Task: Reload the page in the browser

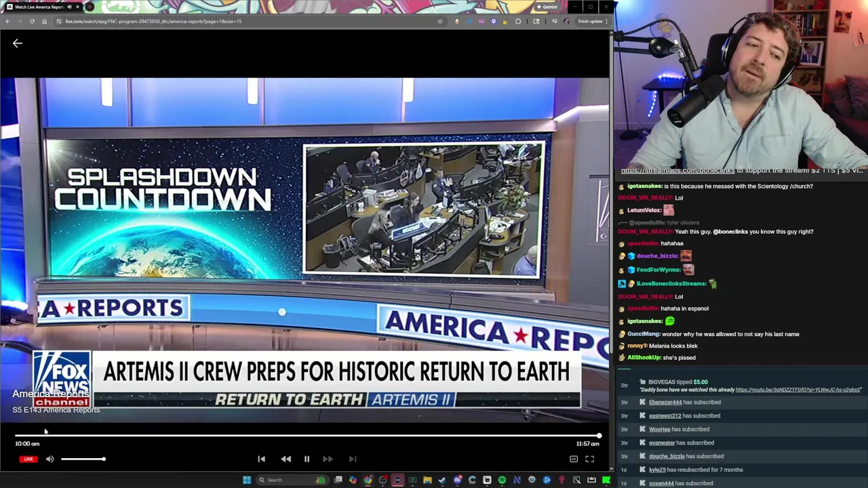Action: click(x=32, y=21)
